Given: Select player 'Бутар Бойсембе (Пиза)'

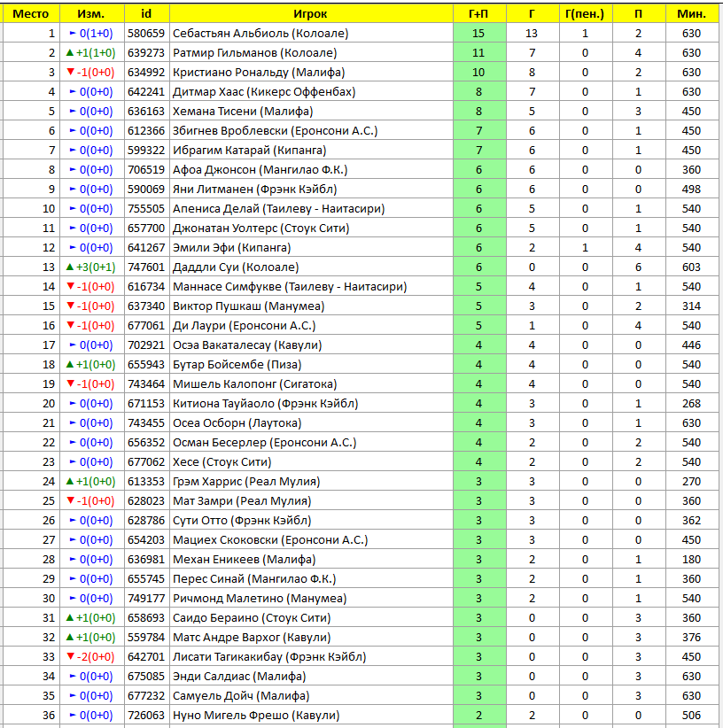Looking at the screenshot, I should click(x=237, y=365).
